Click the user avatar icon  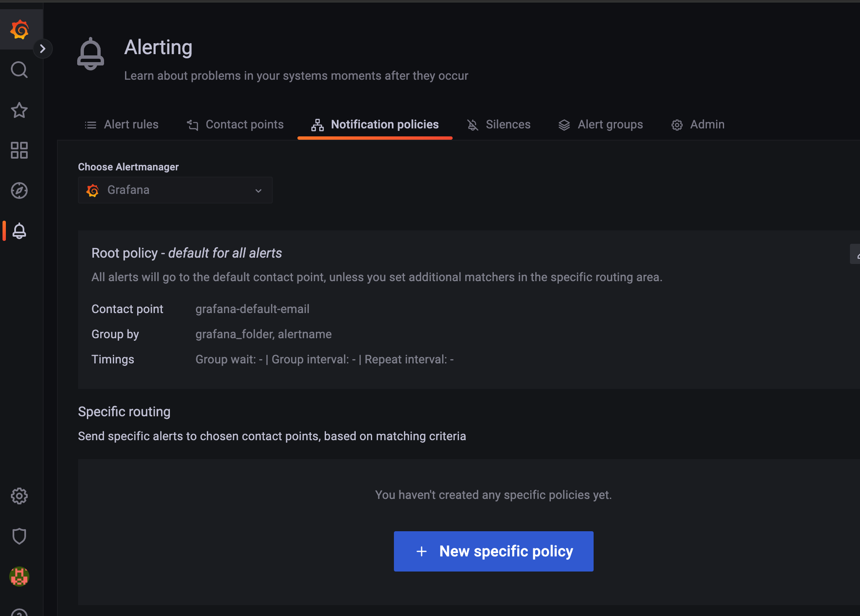(x=19, y=576)
